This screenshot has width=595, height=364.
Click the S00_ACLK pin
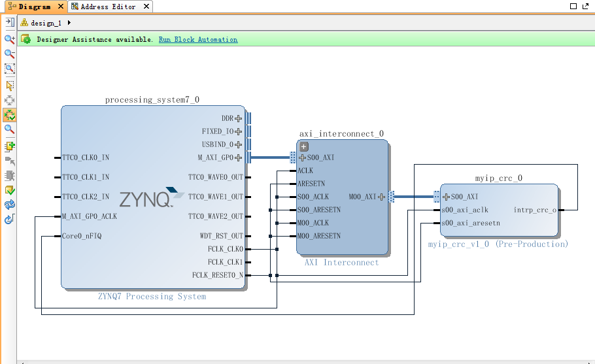tap(313, 197)
